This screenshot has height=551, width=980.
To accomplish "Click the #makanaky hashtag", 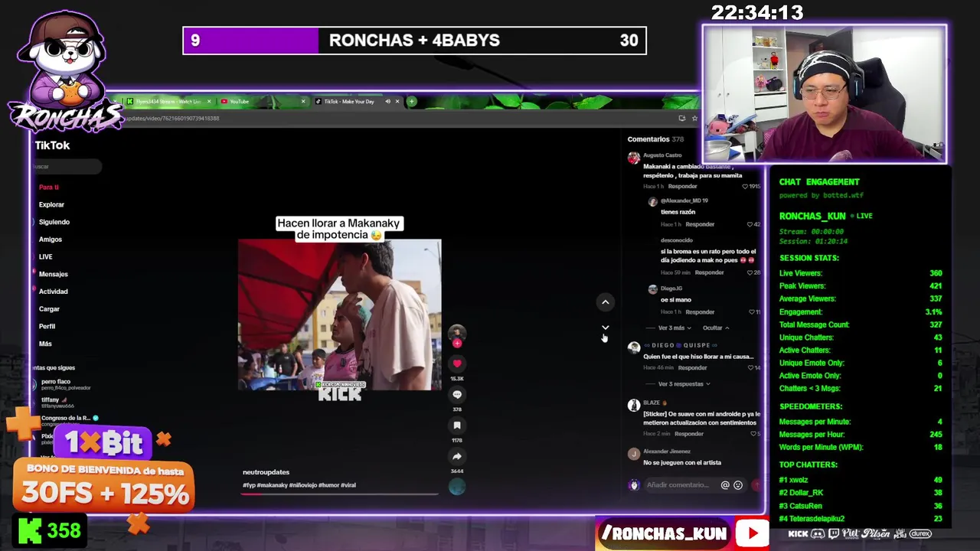I will 271,485.
